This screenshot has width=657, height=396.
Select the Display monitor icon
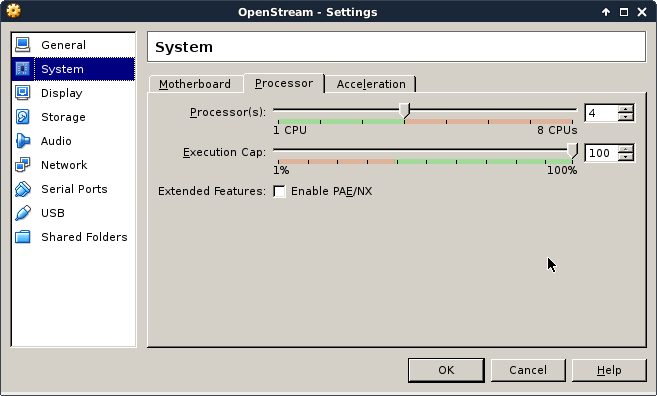[23, 93]
